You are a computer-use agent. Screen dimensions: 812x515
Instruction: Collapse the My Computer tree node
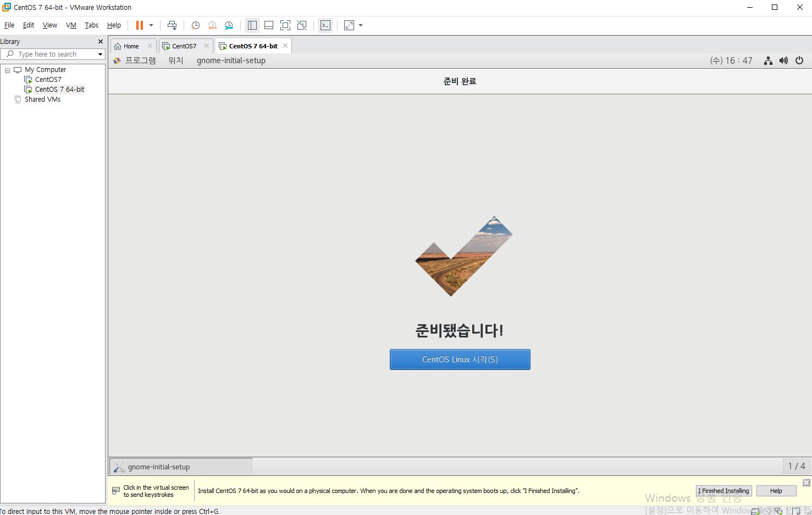point(7,70)
